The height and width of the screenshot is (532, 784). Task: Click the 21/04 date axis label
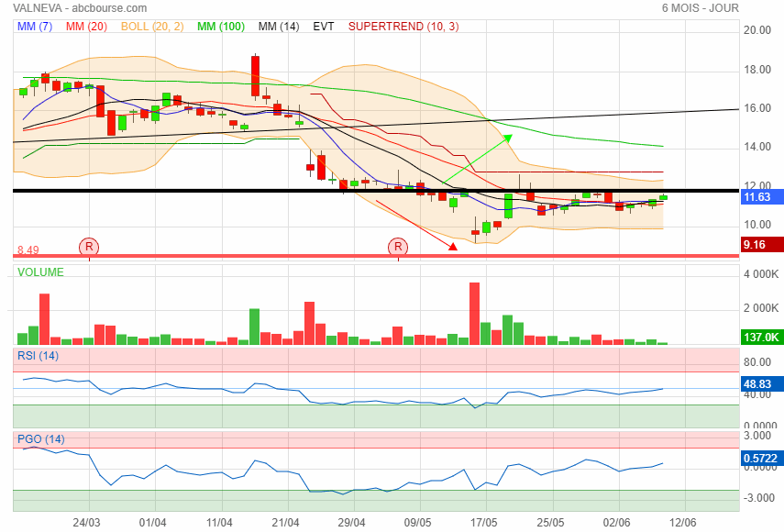click(x=285, y=523)
